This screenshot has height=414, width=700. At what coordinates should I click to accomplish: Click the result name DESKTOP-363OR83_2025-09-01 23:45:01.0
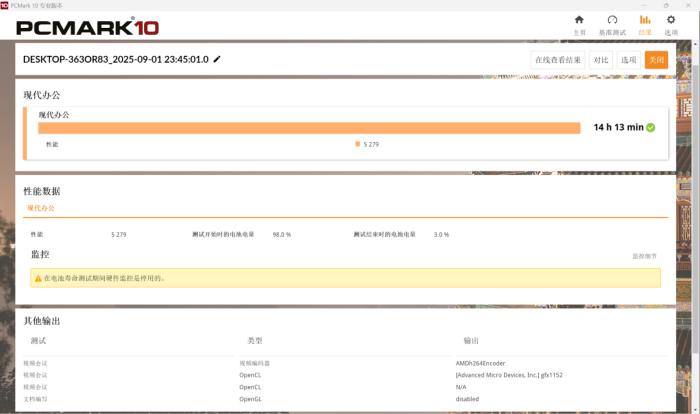[x=116, y=59]
